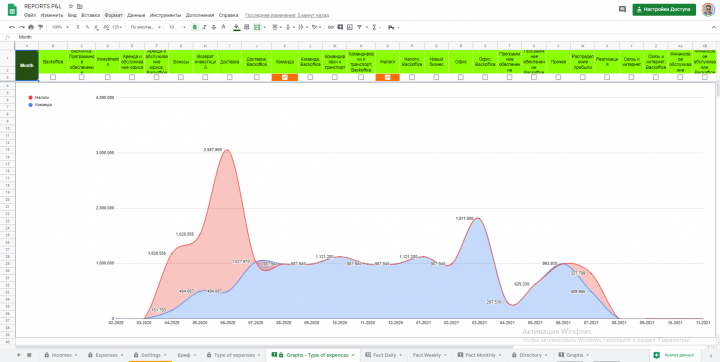Switch to the Expenses sheet tab

[107, 355]
